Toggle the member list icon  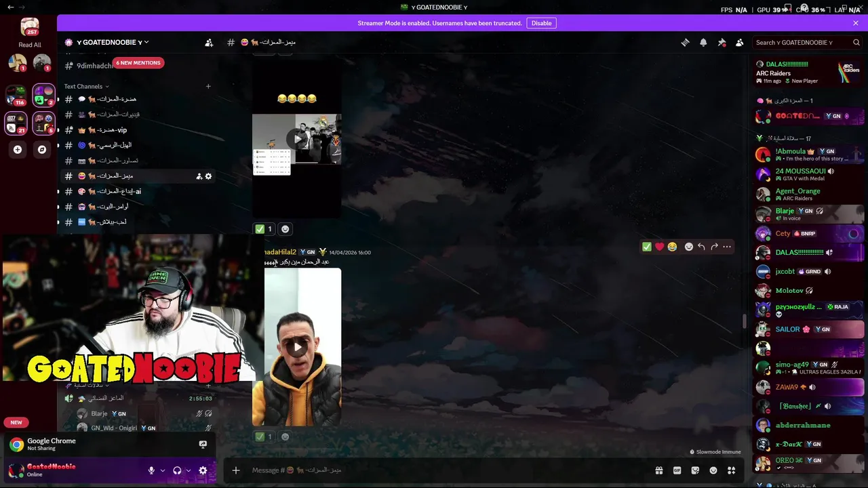[x=740, y=42]
